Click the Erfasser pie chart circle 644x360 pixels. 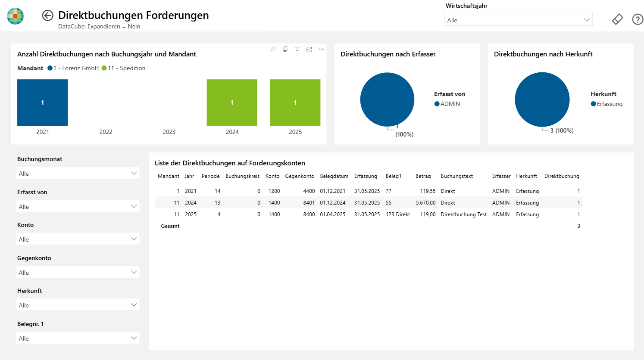387,99
